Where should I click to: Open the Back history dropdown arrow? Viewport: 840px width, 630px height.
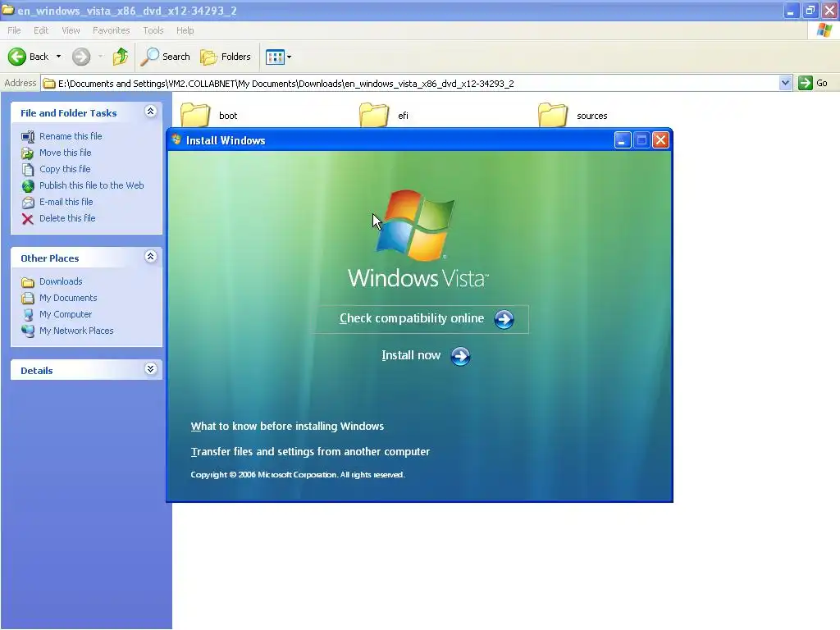(x=58, y=57)
